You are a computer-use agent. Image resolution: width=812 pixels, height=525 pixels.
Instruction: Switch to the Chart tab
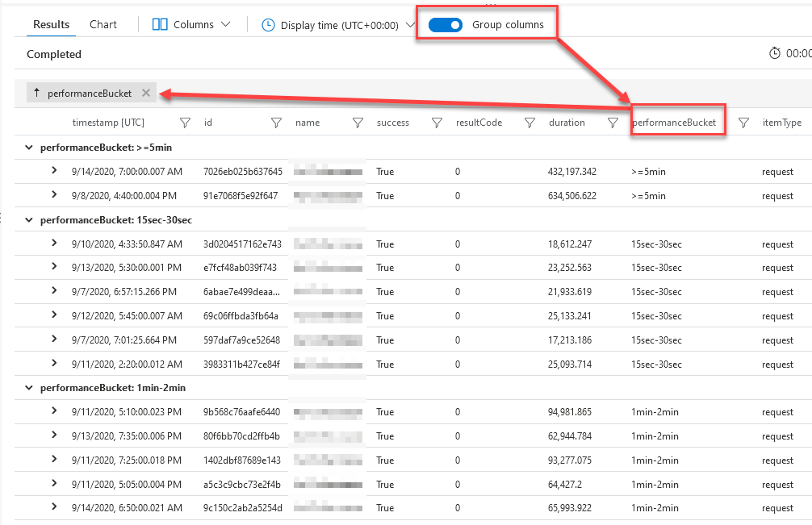click(103, 24)
